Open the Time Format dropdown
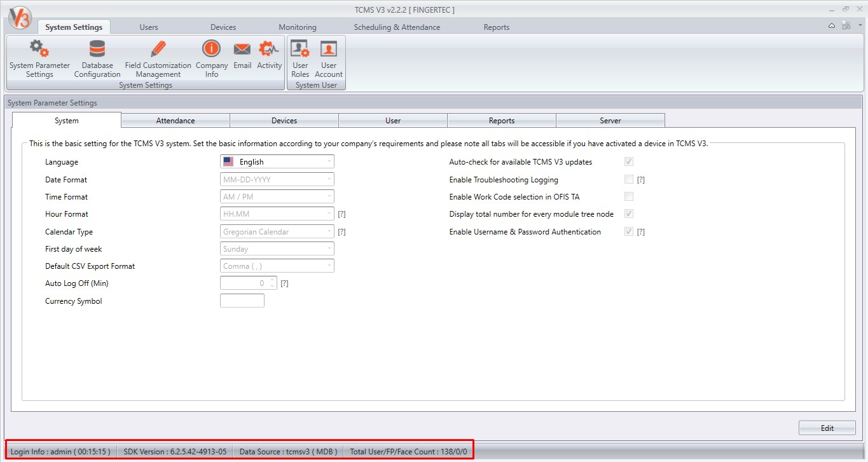The image size is (868, 462). [x=277, y=197]
